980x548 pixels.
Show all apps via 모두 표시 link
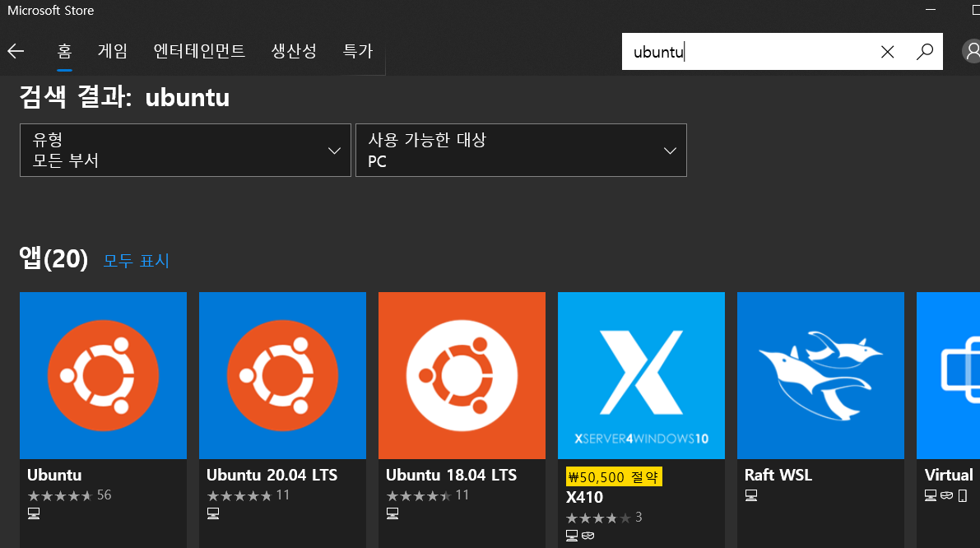tap(137, 261)
